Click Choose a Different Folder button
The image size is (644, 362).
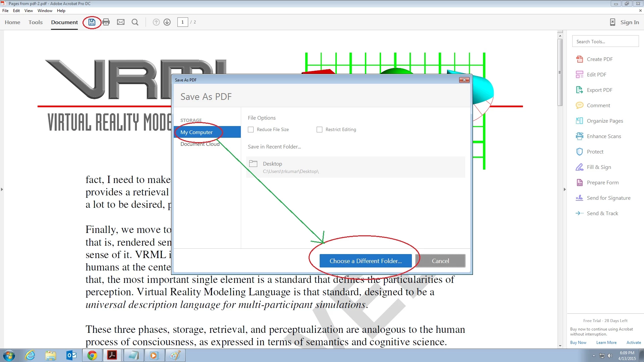point(365,261)
